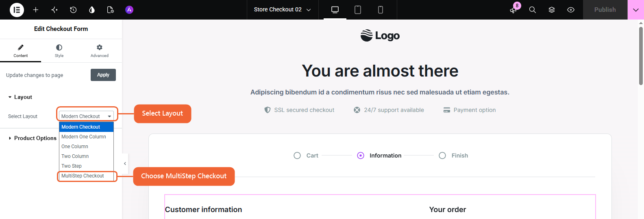Switch to the Content tab
This screenshot has height=219, width=644.
pos(20,50)
